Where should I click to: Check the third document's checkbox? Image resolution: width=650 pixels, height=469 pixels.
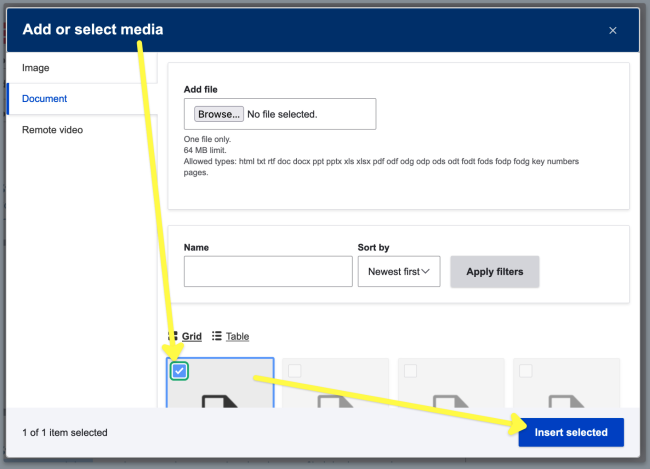tap(410, 371)
